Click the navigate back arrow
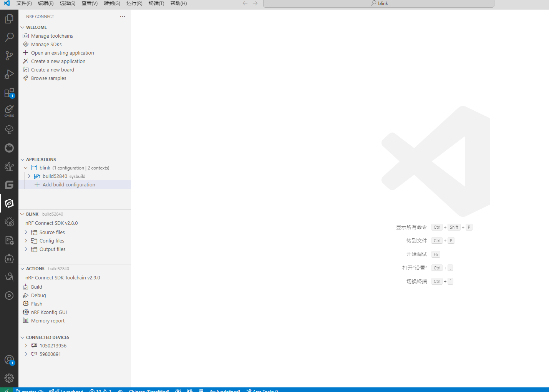The width and height of the screenshot is (549, 392). pyautogui.click(x=245, y=3)
